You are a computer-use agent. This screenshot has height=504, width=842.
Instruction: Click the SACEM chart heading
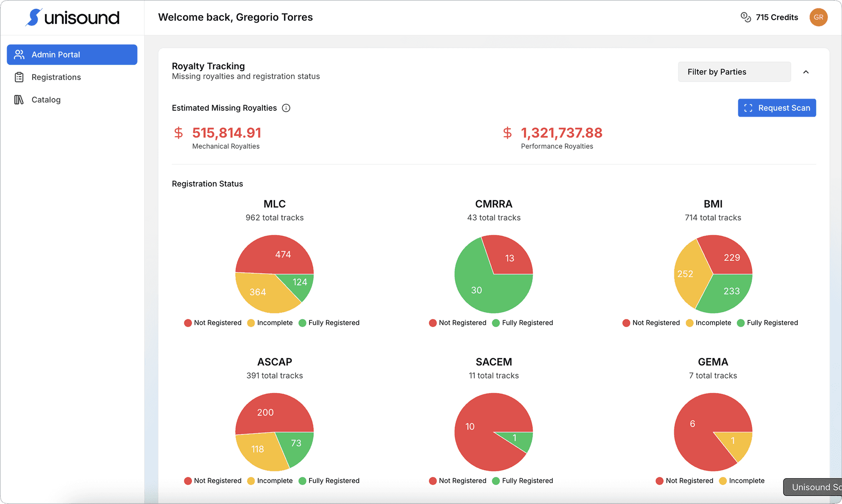coord(494,362)
